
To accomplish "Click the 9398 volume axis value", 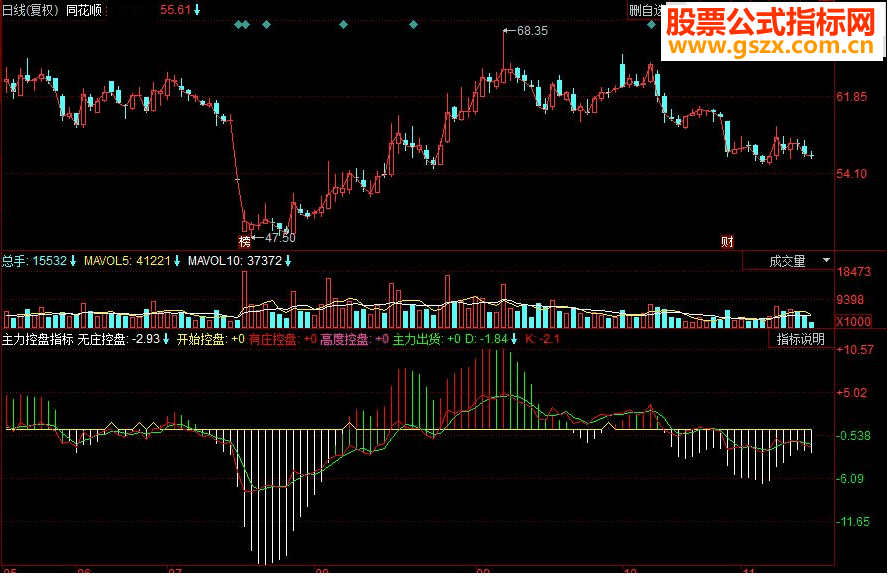I will [850, 299].
